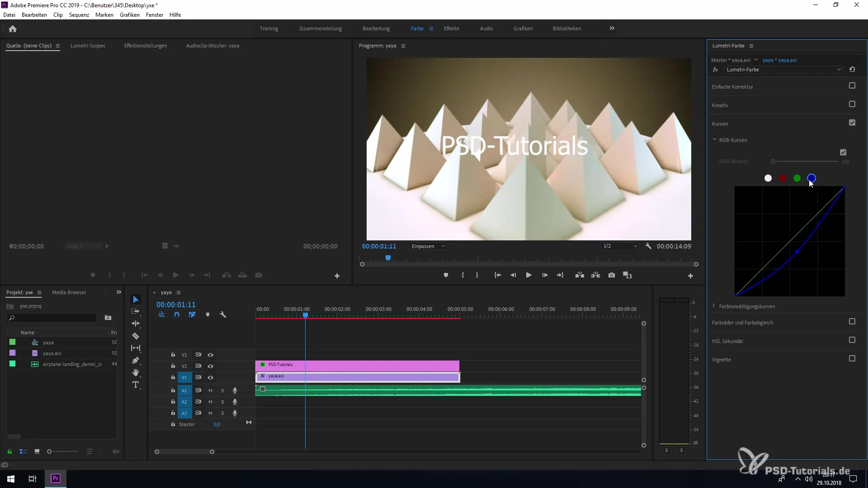Click Program monitor Play button
The height and width of the screenshot is (488, 868).
click(528, 275)
